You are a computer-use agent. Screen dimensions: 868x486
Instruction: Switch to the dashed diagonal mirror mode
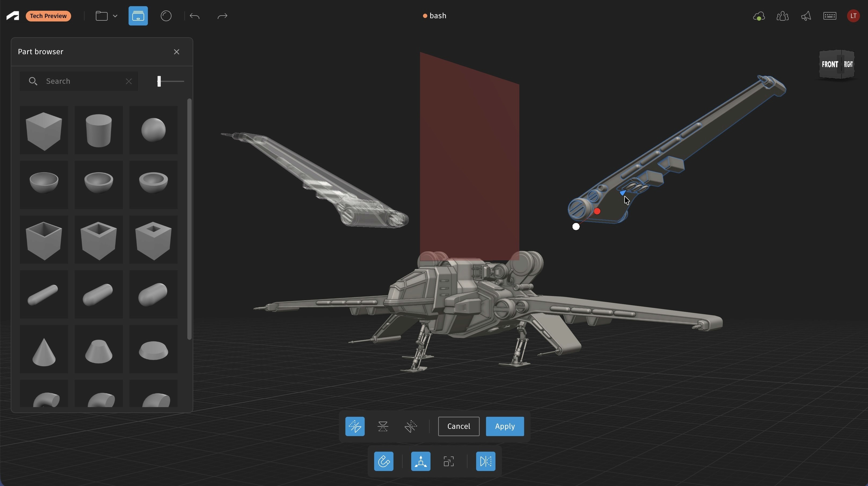pyautogui.click(x=411, y=426)
